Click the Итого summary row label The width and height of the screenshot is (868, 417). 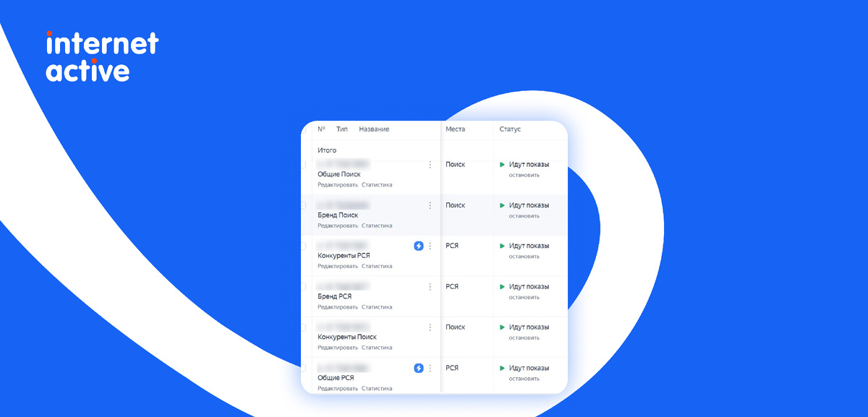(x=327, y=150)
